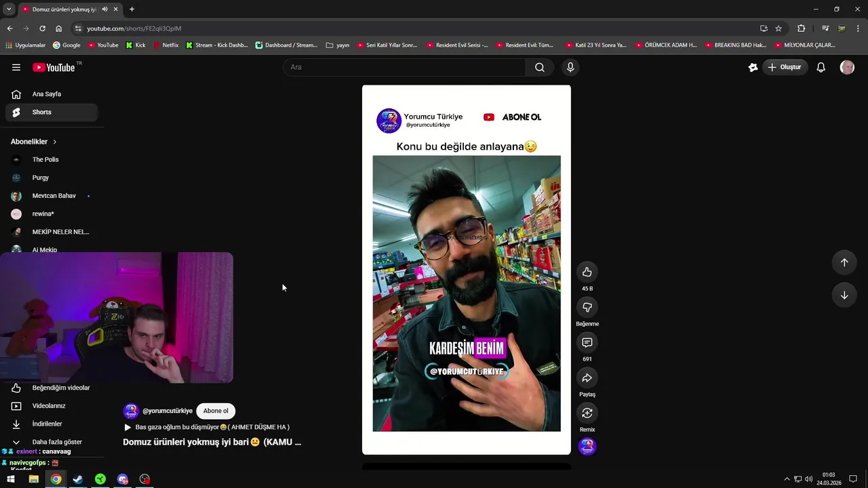Open the Chrome home page button
Viewport: 868px width, 488px height.
tap(58, 28)
